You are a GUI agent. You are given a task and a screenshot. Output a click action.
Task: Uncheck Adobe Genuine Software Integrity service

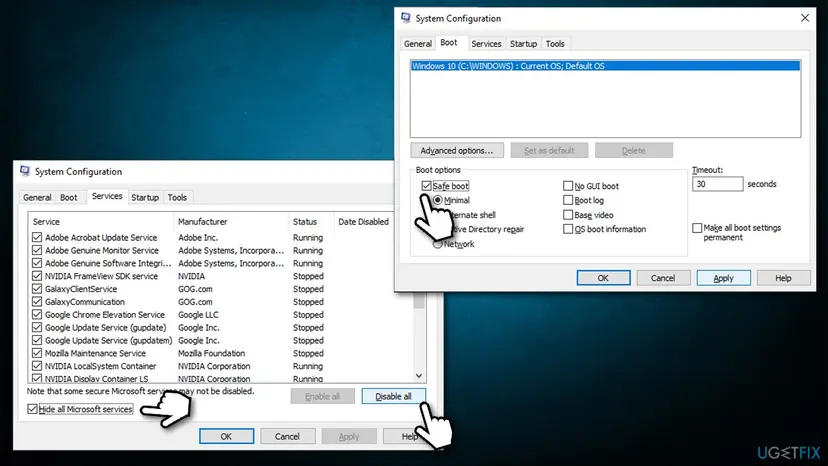click(37, 263)
